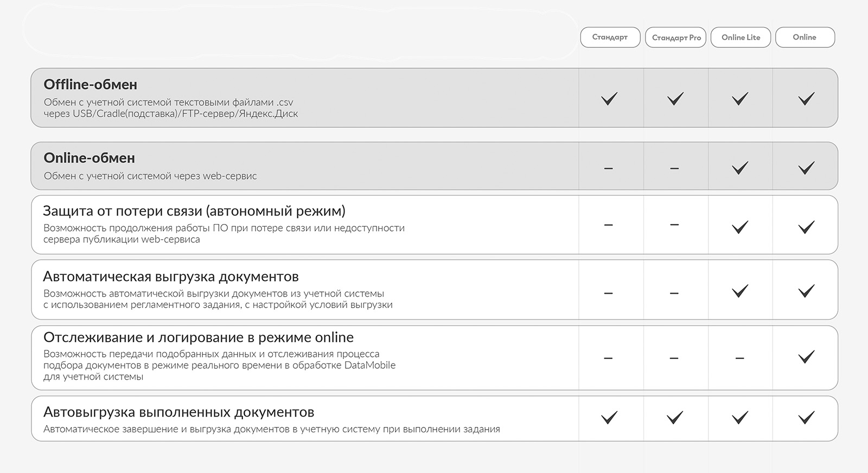Click Автоматическая выгрузка checkmark under Online Lite
Image resolution: width=868 pixels, height=473 pixels.
(x=740, y=291)
